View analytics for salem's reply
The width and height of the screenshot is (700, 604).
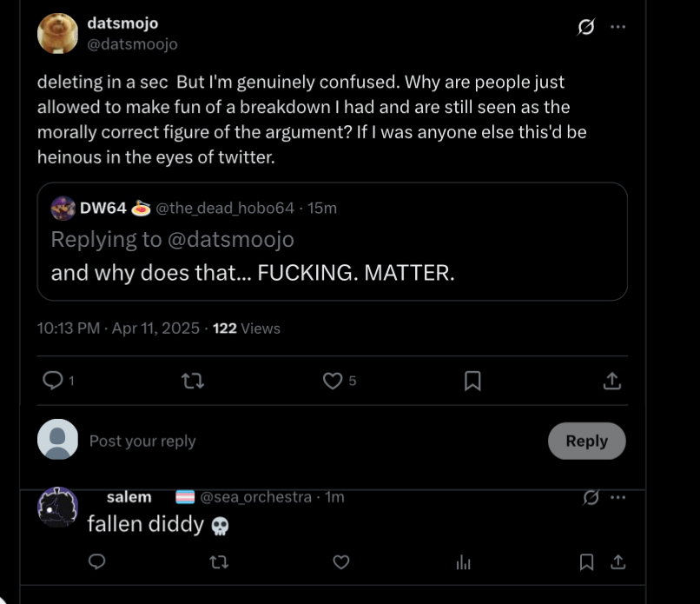(463, 562)
